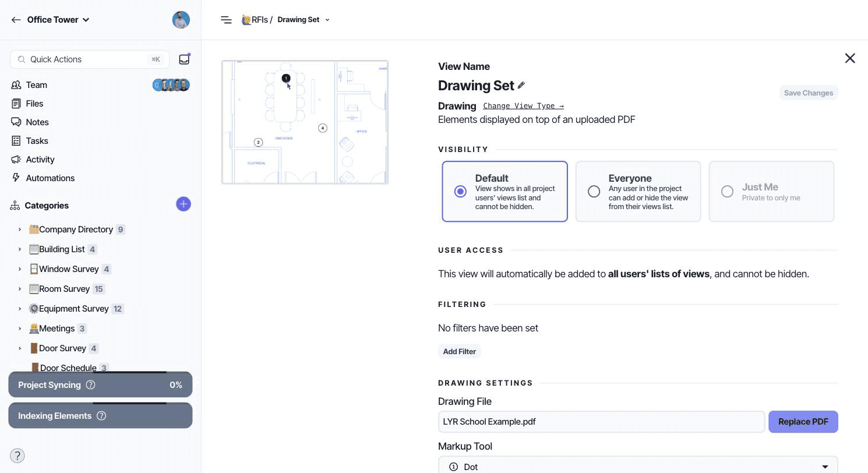Open Tasks in the sidebar
This screenshot has width=868, height=473.
(37, 141)
